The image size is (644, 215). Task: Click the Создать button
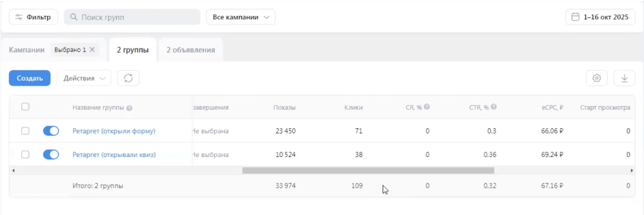pyautogui.click(x=30, y=78)
